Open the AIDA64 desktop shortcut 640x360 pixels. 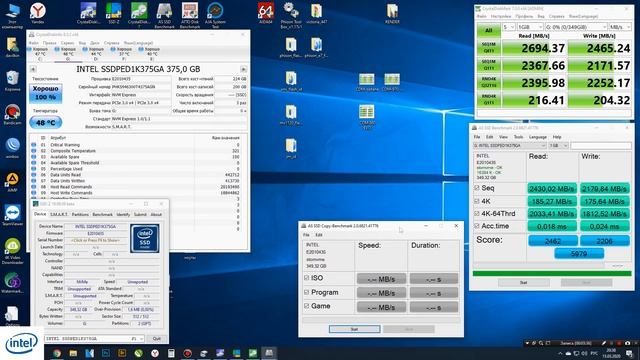click(266, 13)
